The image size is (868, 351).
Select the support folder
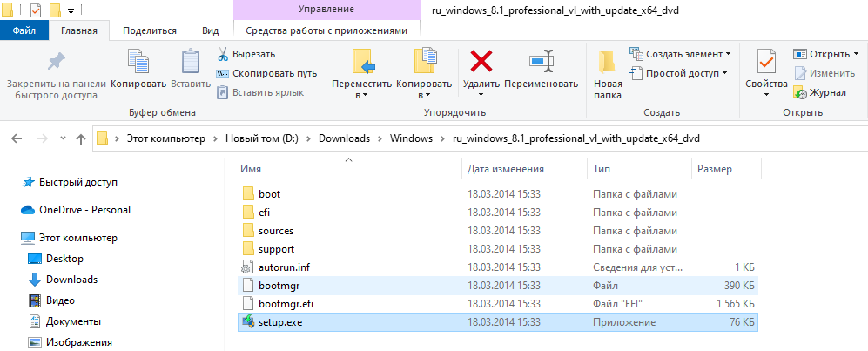pos(498,249)
